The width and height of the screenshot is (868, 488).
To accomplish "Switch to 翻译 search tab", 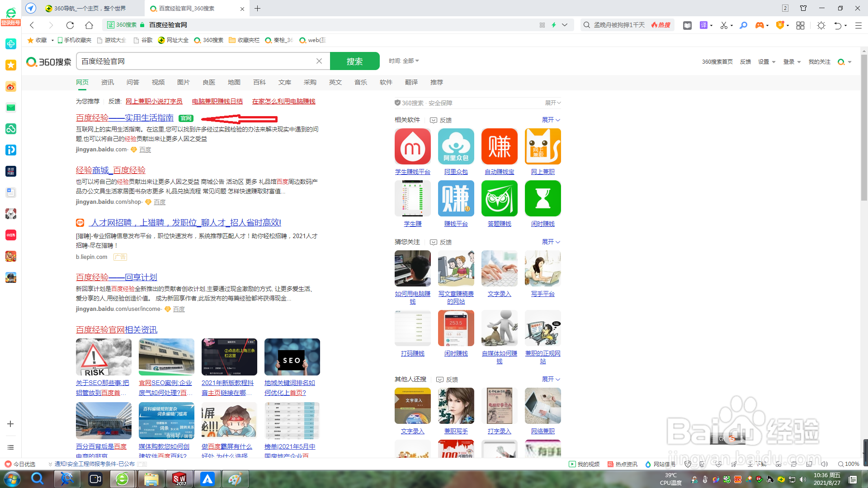I will 411,82.
